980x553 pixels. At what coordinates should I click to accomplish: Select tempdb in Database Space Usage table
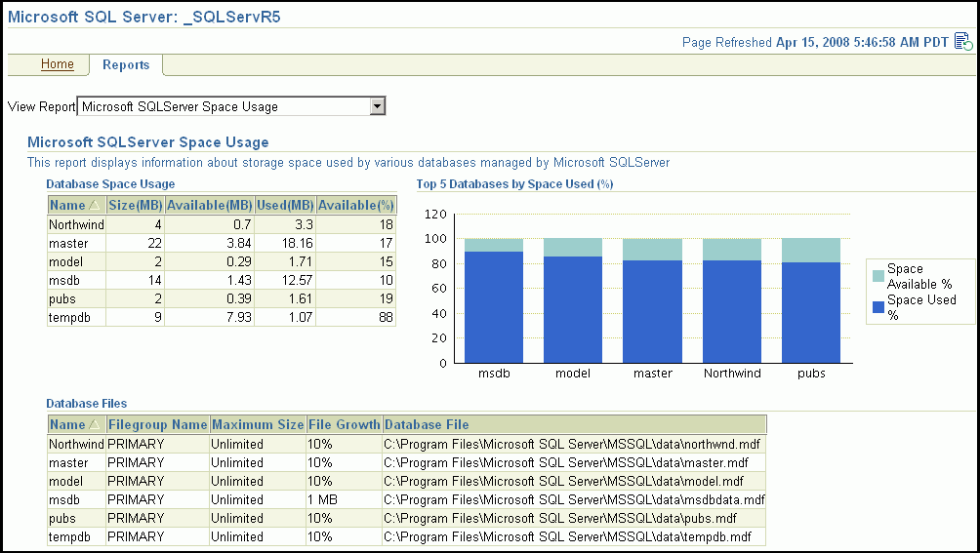pos(69,318)
